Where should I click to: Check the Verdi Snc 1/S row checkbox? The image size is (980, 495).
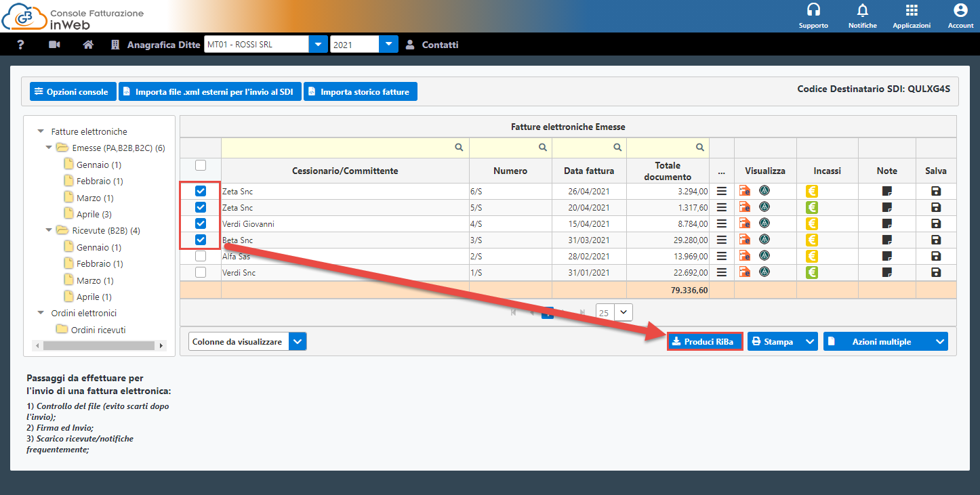(x=201, y=272)
